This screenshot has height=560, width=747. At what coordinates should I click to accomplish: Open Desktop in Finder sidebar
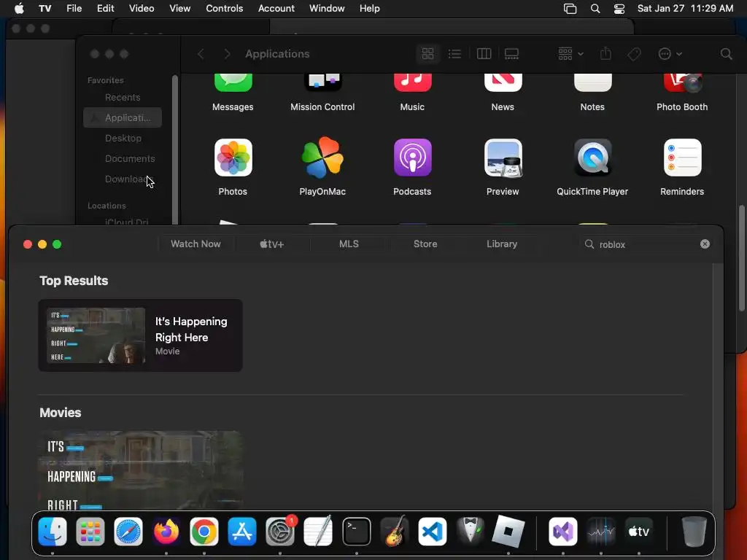123,138
